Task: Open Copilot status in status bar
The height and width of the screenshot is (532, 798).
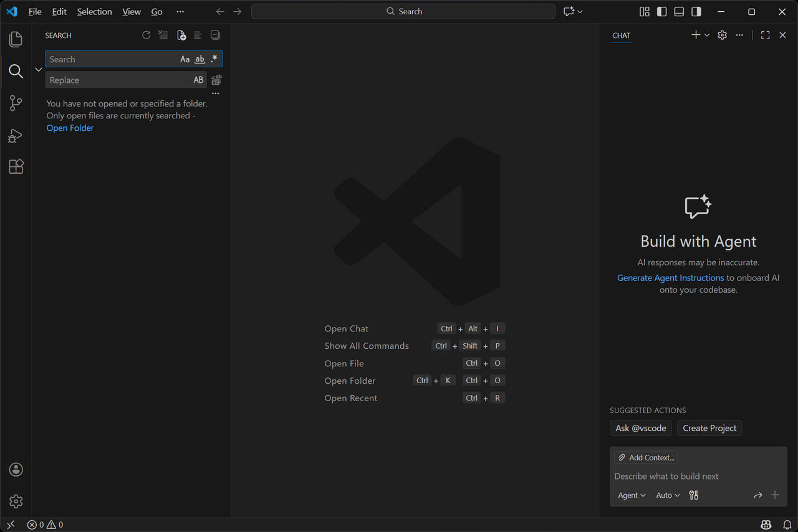Action: click(x=766, y=525)
